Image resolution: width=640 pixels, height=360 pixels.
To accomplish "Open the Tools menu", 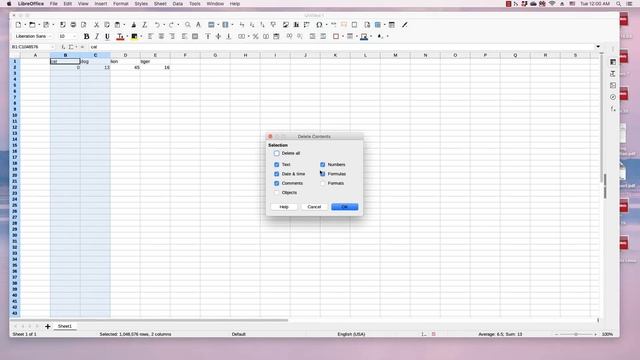I will pos(195,4).
